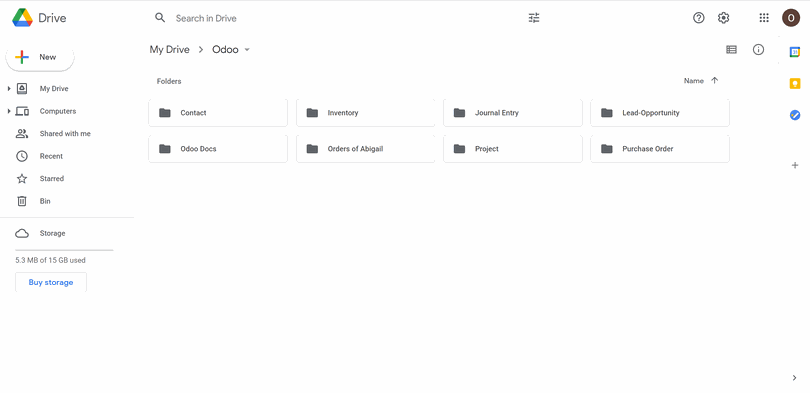
Task: Navigate to My Drive breadcrumb
Action: pyautogui.click(x=169, y=50)
